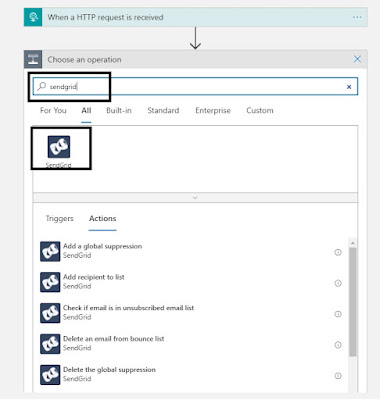Close the Choose an operation panel

click(357, 59)
